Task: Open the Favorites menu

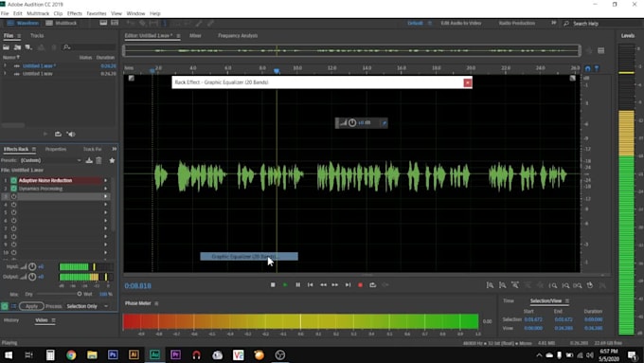Action: pos(97,13)
